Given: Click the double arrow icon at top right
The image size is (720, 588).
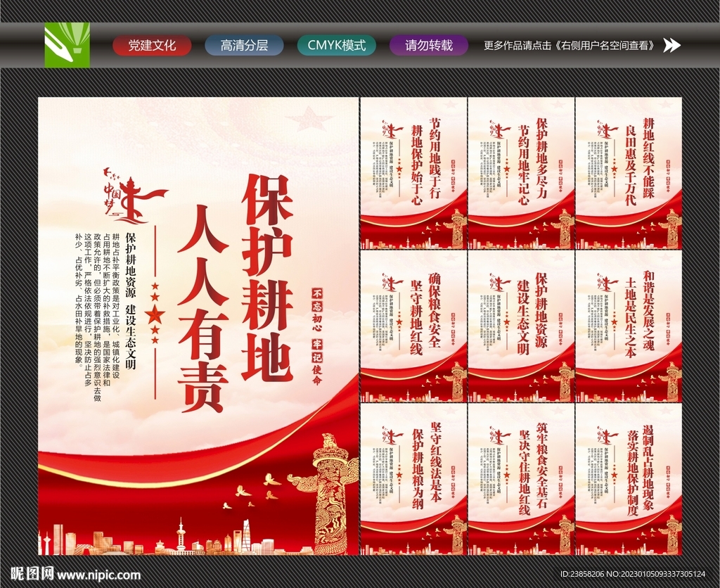Looking at the screenshot, I should [x=671, y=45].
